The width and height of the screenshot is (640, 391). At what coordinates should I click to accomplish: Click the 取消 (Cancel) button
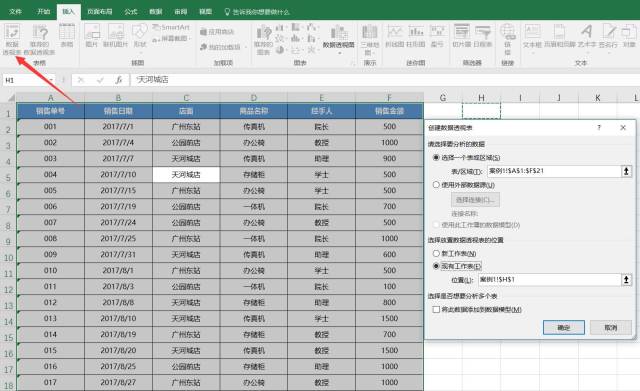tap(611, 327)
